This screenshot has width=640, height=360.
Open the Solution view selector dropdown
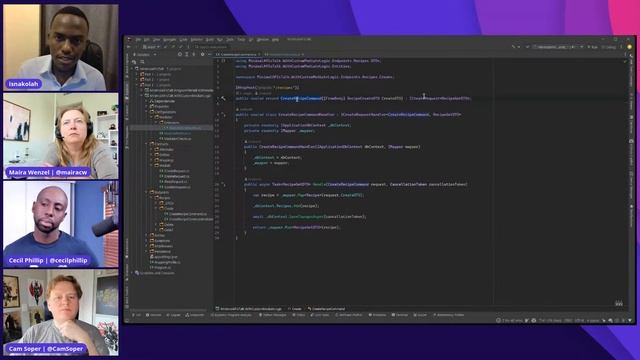[146, 54]
